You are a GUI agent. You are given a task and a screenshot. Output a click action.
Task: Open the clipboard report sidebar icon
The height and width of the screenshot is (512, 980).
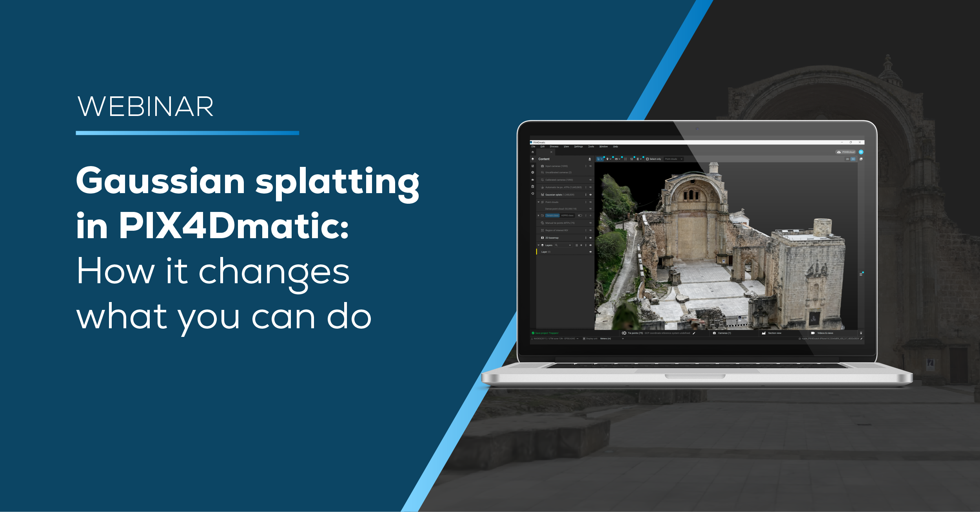click(533, 186)
